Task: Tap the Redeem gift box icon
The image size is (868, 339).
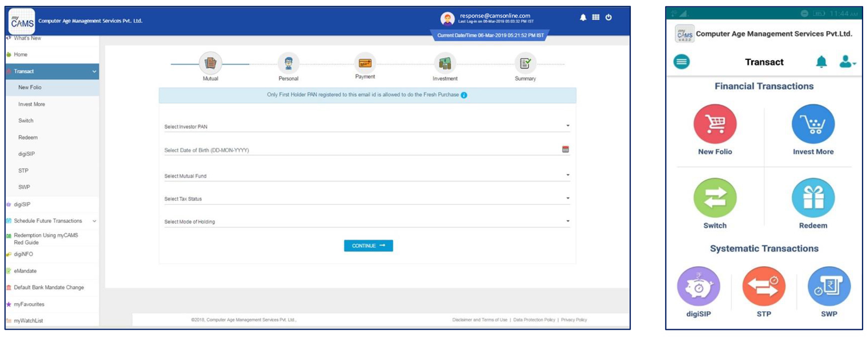Action: 813,198
